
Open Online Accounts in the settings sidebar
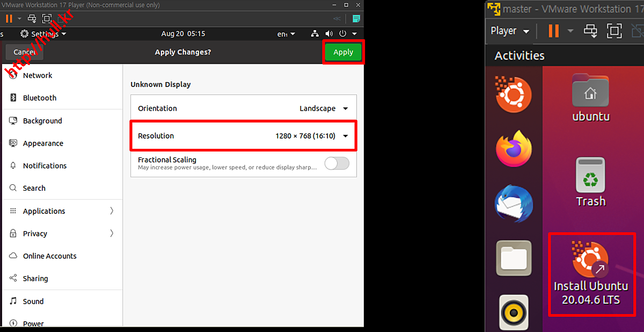(x=63, y=256)
